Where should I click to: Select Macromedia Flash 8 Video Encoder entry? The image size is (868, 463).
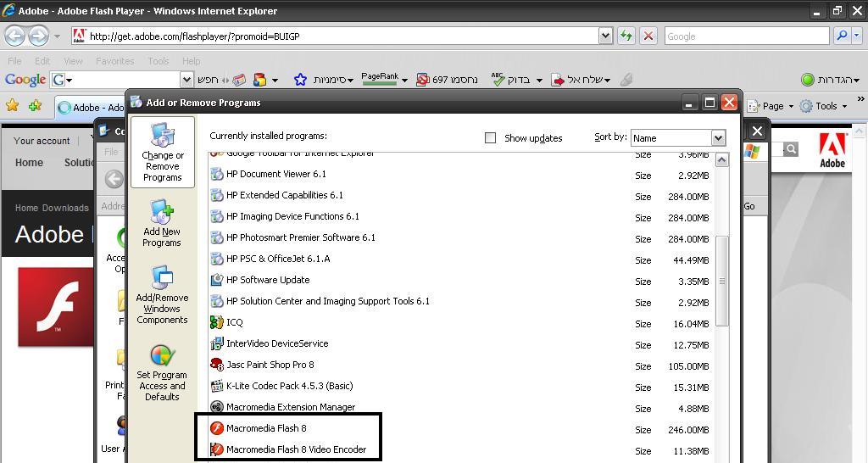[296, 449]
